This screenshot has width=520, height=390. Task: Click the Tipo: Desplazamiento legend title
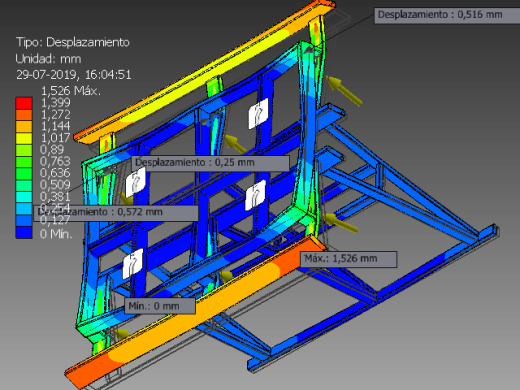pos(73,42)
